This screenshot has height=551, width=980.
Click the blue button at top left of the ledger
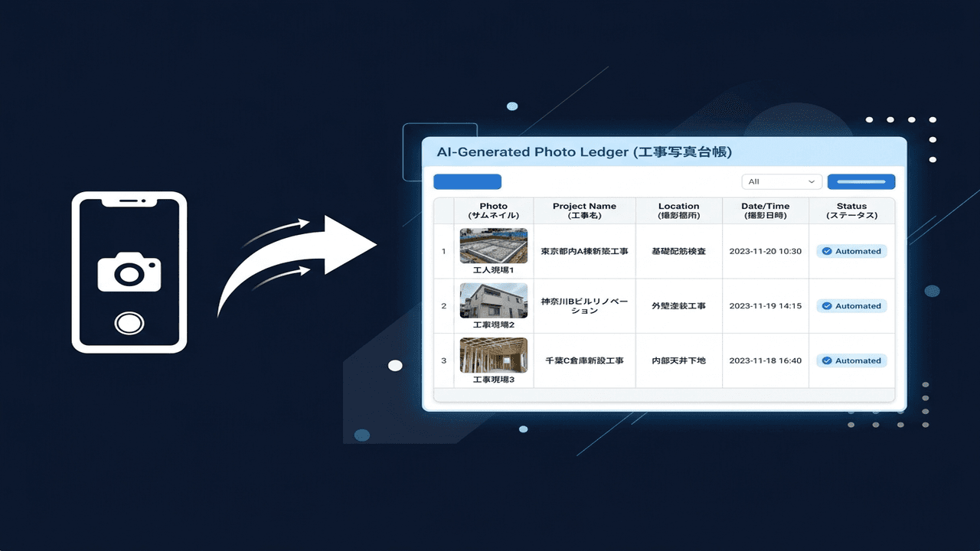467,181
